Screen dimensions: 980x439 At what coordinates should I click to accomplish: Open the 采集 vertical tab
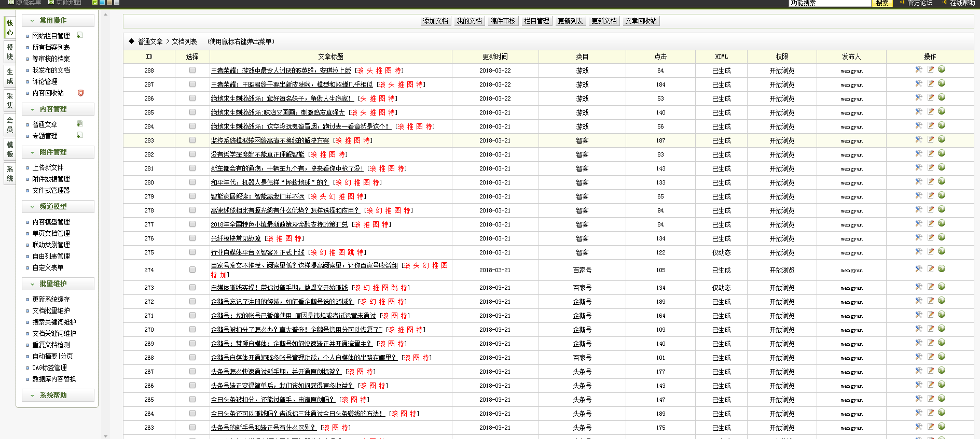click(x=9, y=101)
